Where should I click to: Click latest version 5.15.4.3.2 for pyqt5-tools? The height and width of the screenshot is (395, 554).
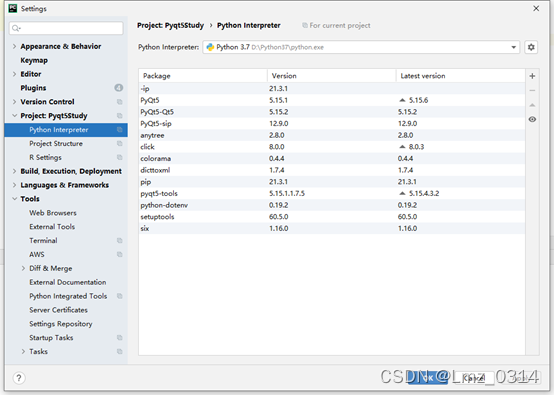point(424,193)
